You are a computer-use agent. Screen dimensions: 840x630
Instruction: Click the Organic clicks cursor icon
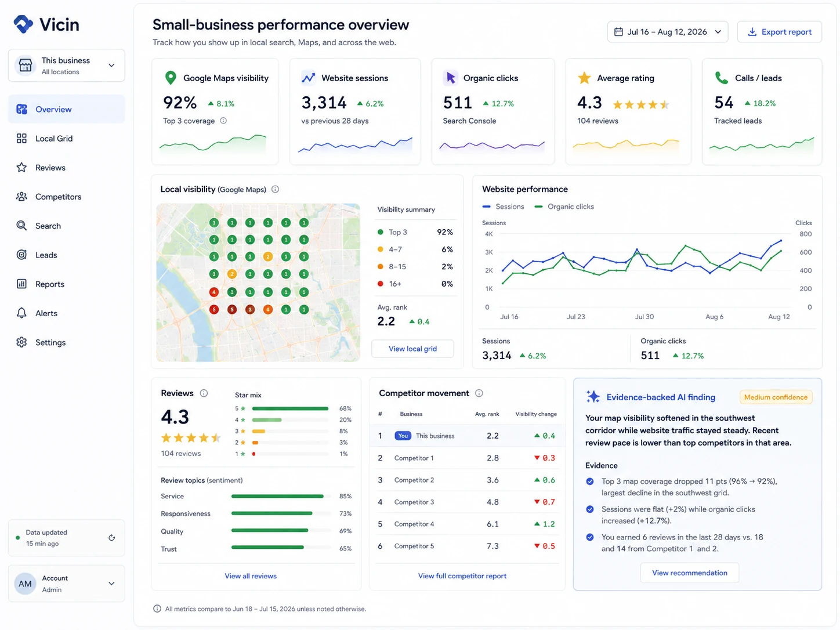point(450,77)
